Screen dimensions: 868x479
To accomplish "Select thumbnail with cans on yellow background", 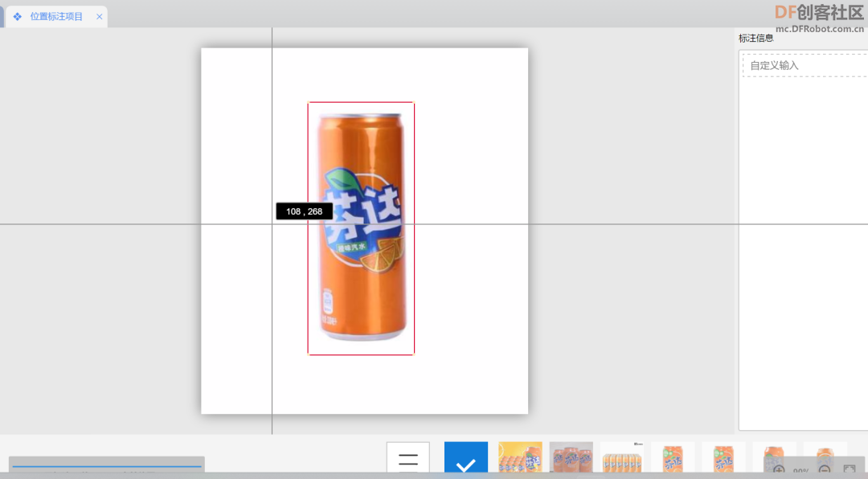I will 520,457.
